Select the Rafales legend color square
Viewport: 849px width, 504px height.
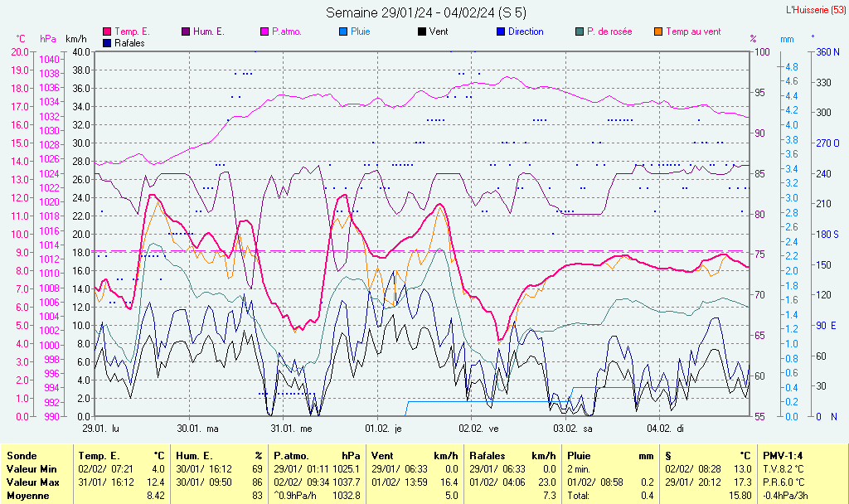click(x=107, y=43)
